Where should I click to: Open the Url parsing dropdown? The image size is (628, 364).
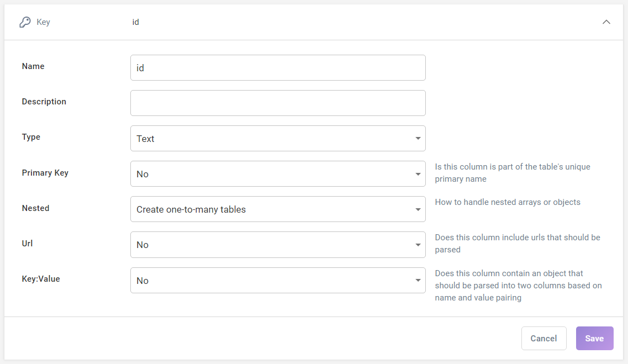(278, 244)
